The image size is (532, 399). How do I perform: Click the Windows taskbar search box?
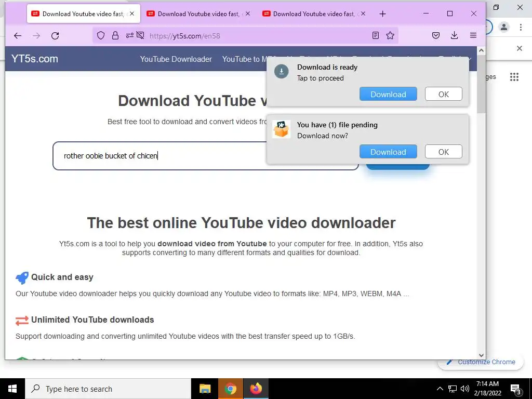point(108,389)
